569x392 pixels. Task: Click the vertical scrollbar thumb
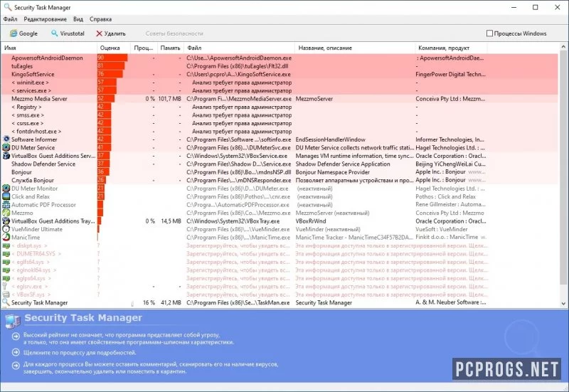563,167
